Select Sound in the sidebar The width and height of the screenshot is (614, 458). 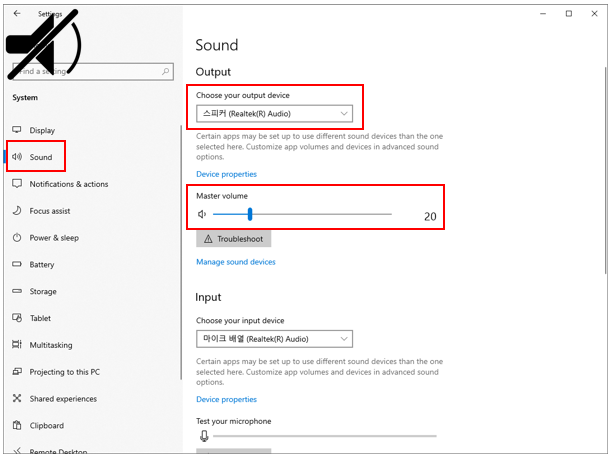point(41,157)
